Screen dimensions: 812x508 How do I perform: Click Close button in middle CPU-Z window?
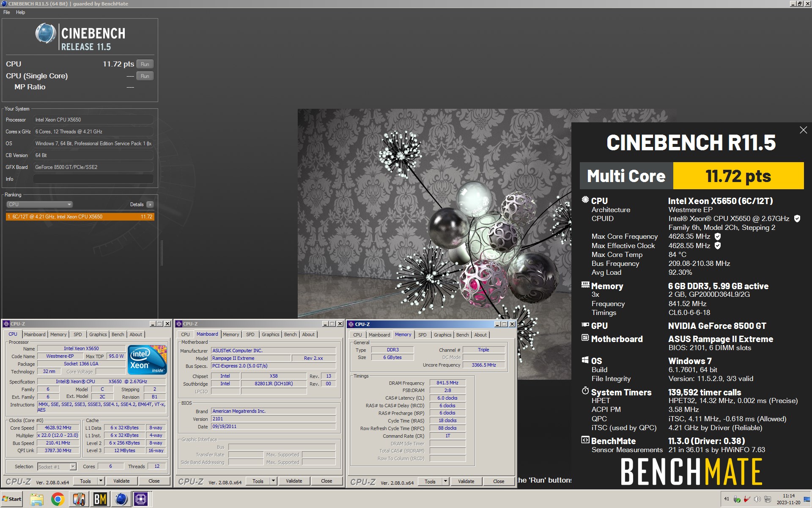tap(326, 481)
